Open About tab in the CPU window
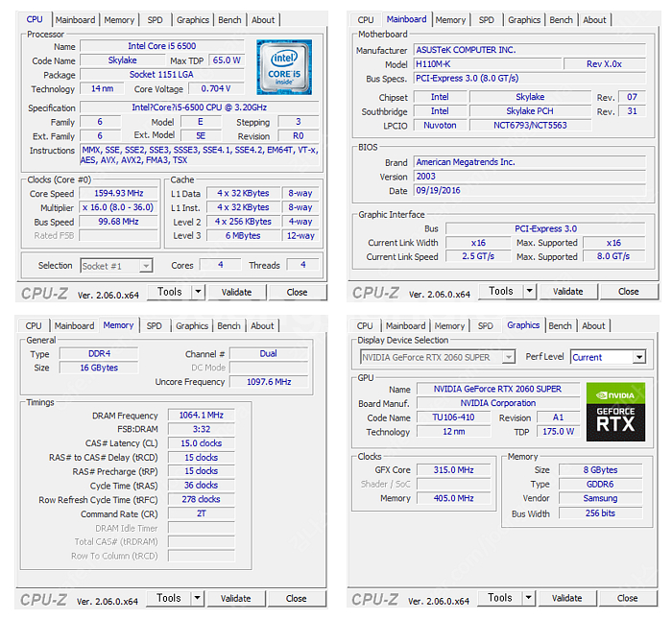This screenshot has height=620, width=672. [263, 20]
